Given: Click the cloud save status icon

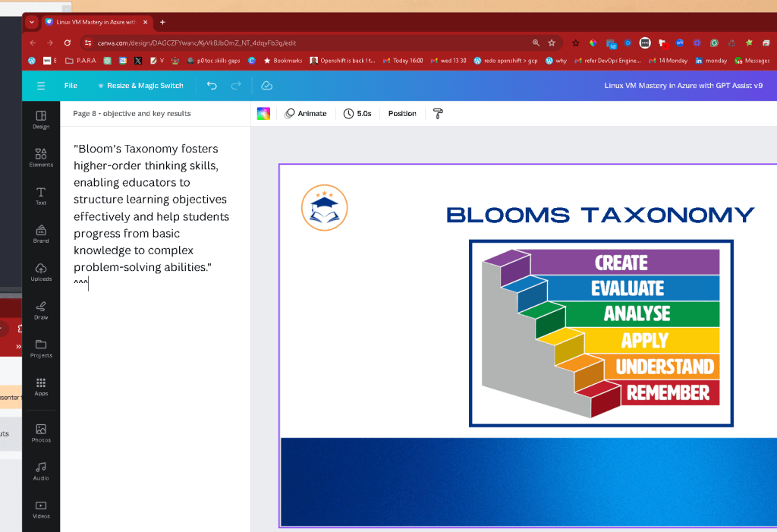Looking at the screenshot, I should 266,86.
